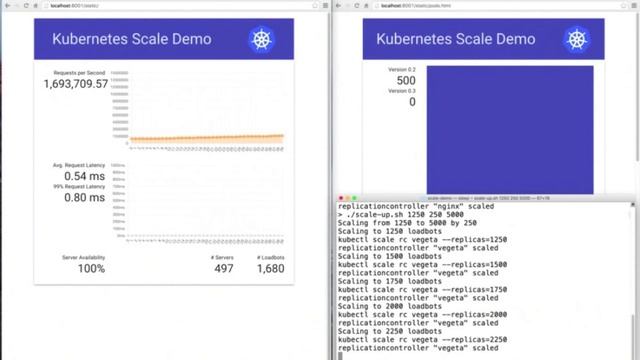Screen dimensions: 640x360
Task: Click the Version 0.3 label
Action: tap(402, 91)
